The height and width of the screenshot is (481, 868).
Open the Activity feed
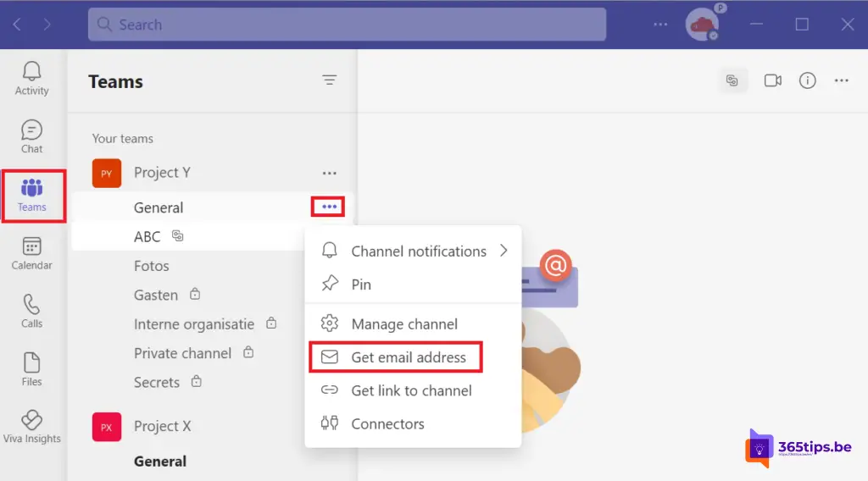click(x=31, y=79)
